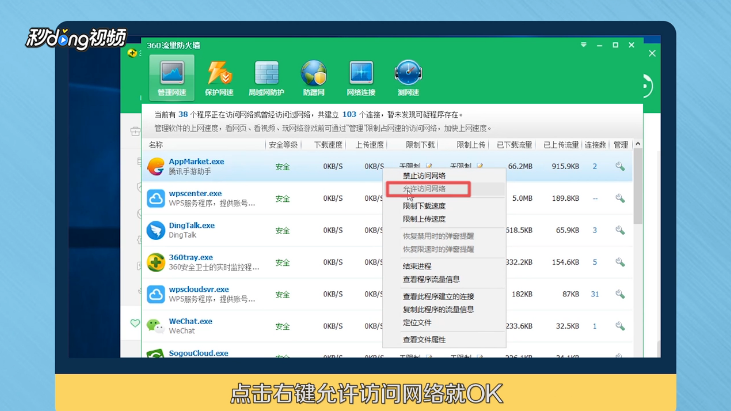731x411 pixels.
Task: Sort by the 安全等级 column header
Action: tap(283, 145)
